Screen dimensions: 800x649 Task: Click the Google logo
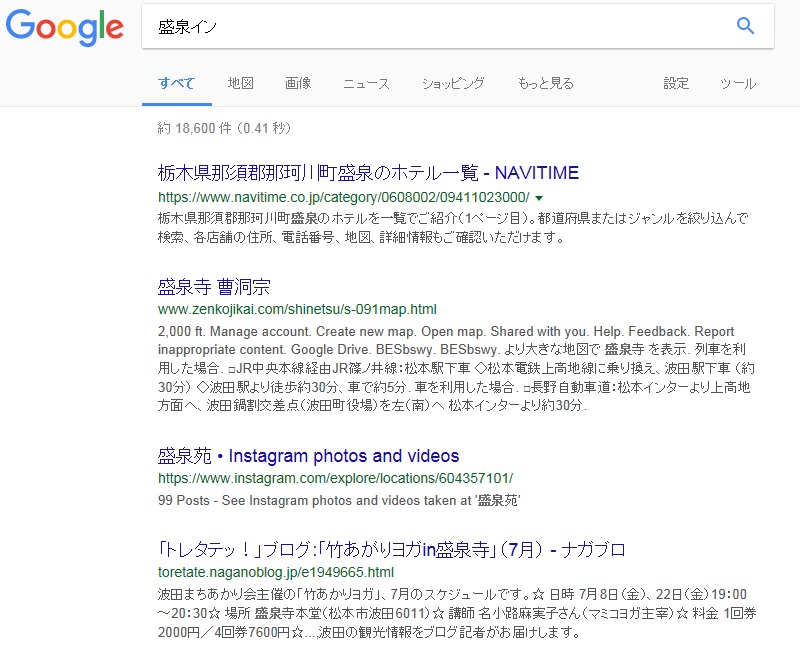click(x=65, y=27)
